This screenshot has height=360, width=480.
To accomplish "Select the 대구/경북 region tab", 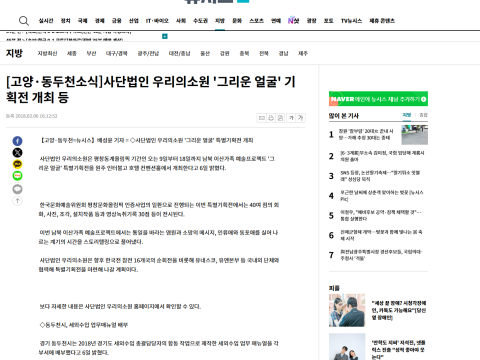I will 117,53.
